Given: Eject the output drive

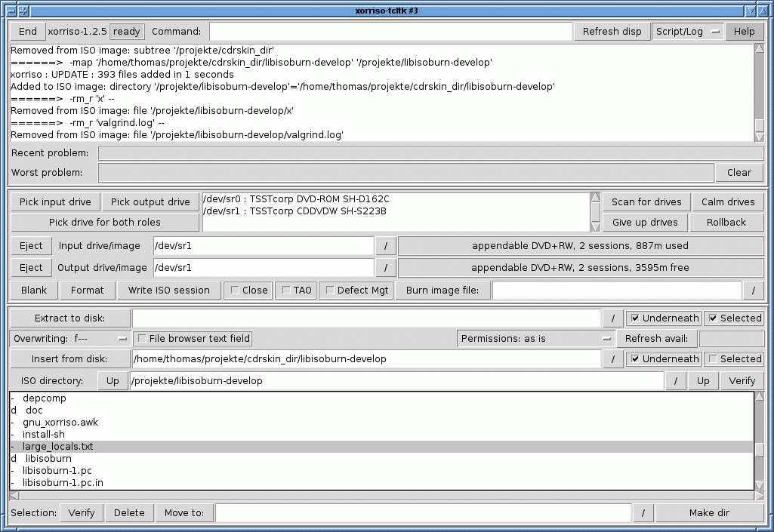Looking at the screenshot, I should [x=31, y=268].
